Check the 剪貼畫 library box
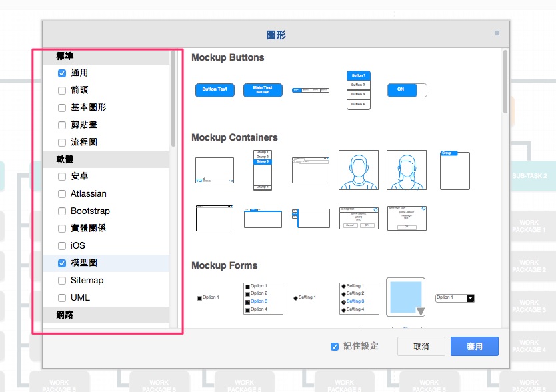Screen dimensions: 556x392 click(62, 125)
